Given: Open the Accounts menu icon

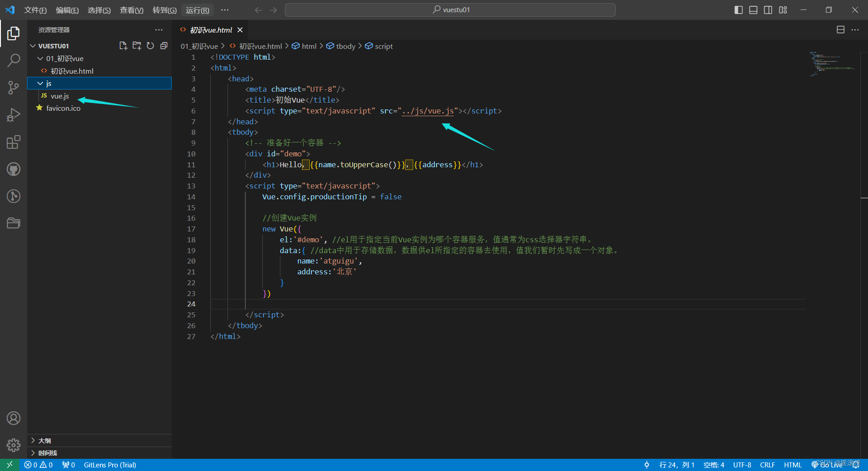Looking at the screenshot, I should (x=14, y=418).
